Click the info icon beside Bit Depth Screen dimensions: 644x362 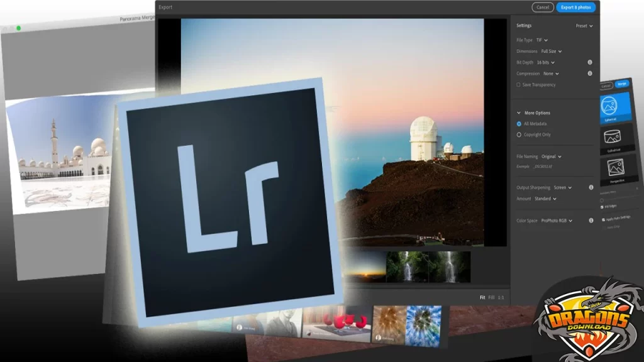pos(590,62)
